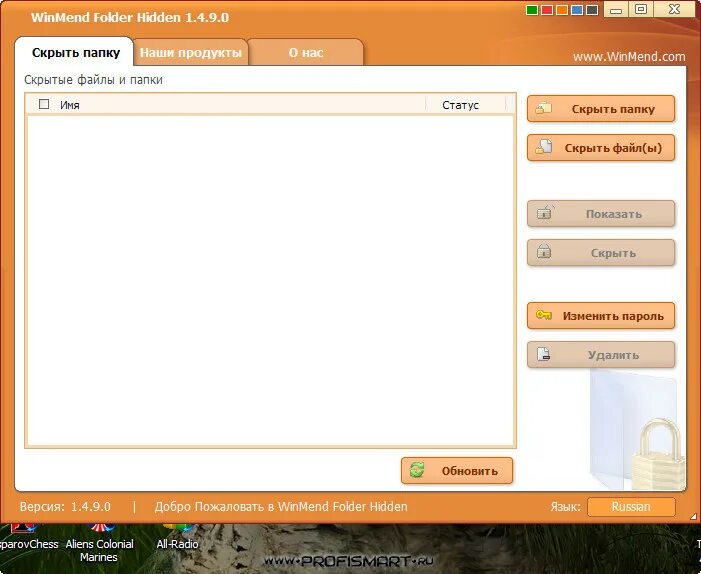Click the open padlock icon on Показать
This screenshot has height=574, width=701.
tap(545, 212)
